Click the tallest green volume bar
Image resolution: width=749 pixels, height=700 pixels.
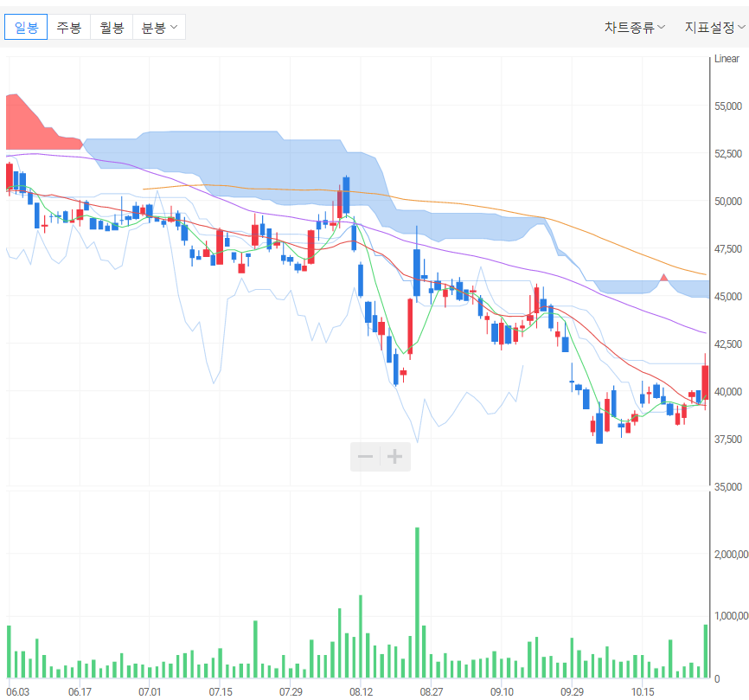(417, 602)
